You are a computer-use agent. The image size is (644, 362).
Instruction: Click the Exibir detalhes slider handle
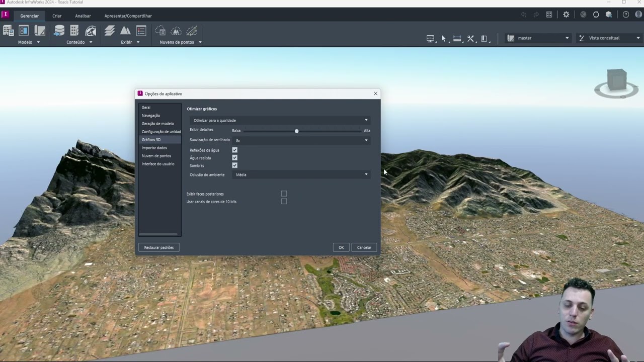296,131
